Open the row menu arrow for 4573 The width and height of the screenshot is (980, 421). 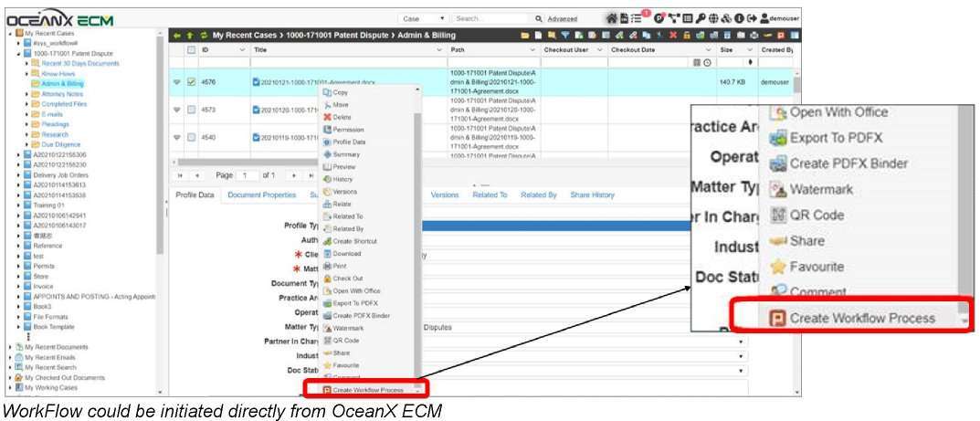coord(177,111)
